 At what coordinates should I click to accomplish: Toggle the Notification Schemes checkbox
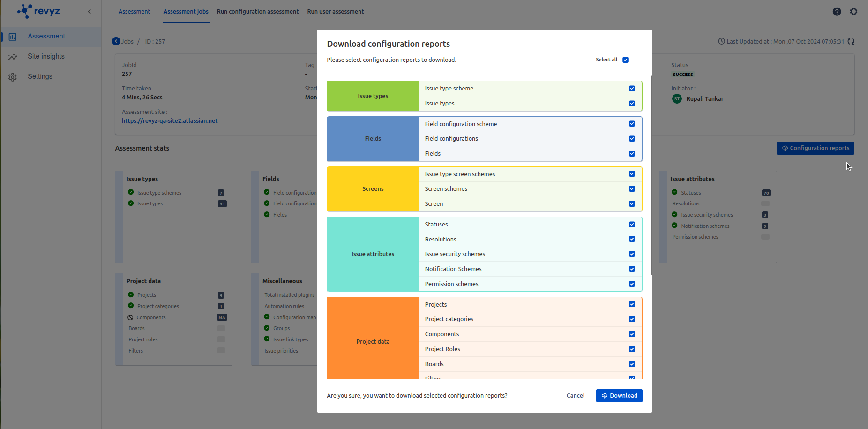[x=632, y=269]
